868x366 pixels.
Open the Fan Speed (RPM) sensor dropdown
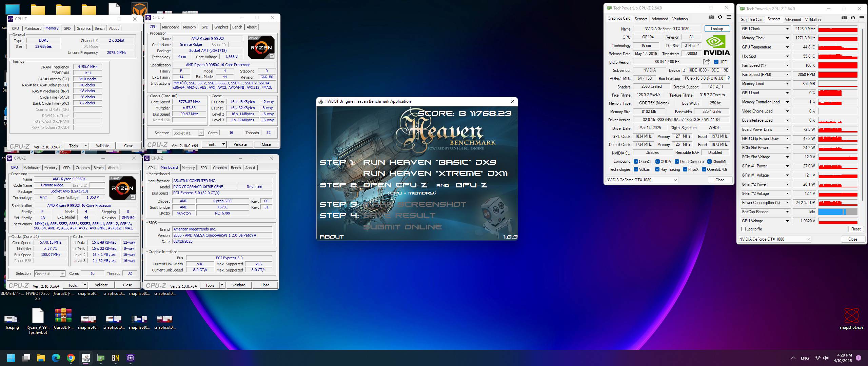click(x=787, y=75)
